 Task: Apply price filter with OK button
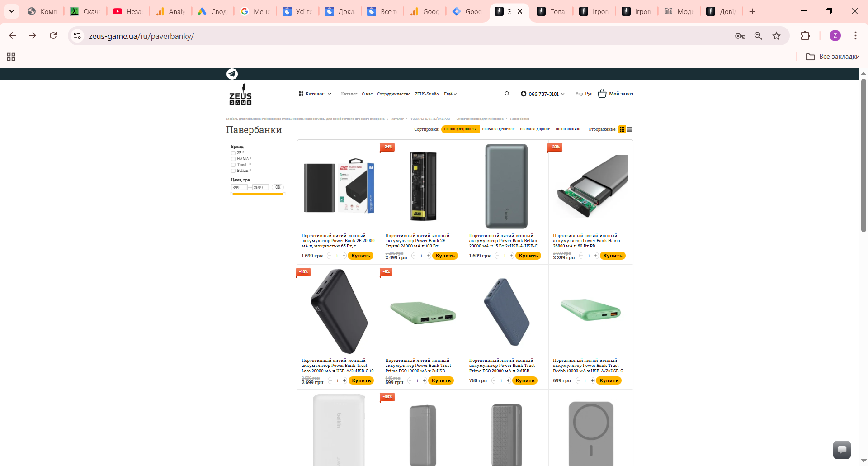click(x=278, y=187)
